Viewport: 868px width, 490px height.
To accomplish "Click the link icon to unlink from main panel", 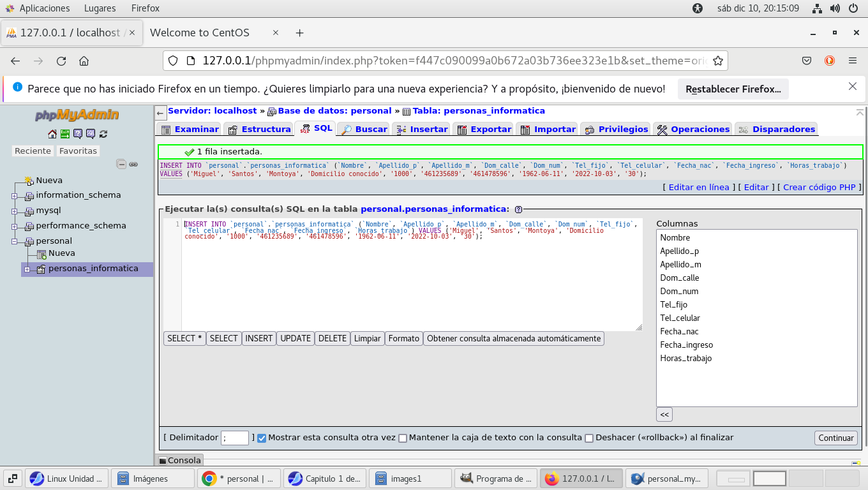I will (133, 164).
